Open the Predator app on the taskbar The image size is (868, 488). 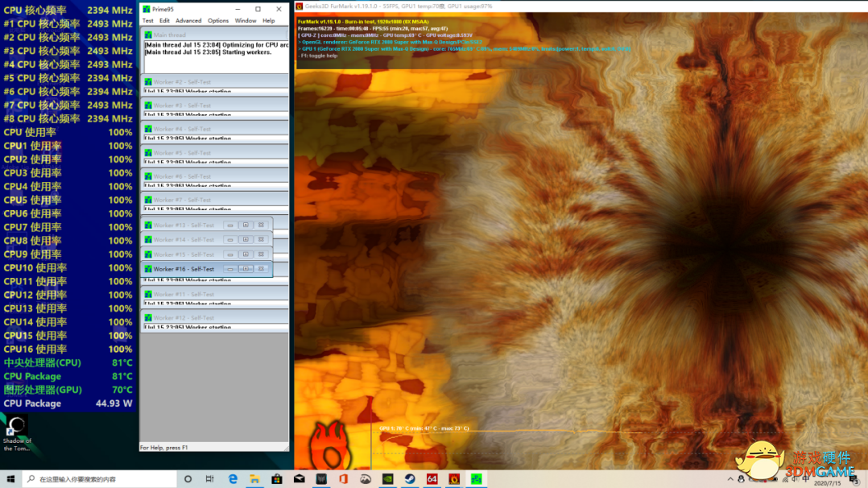pyautogui.click(x=321, y=479)
